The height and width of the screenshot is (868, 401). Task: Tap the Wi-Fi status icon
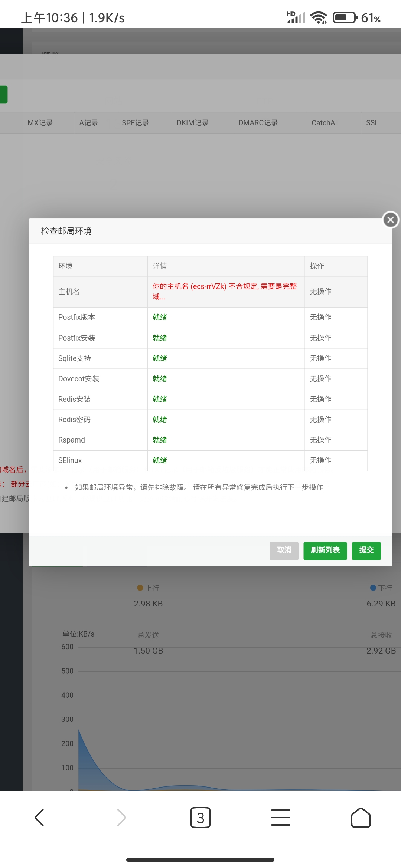pos(319,17)
